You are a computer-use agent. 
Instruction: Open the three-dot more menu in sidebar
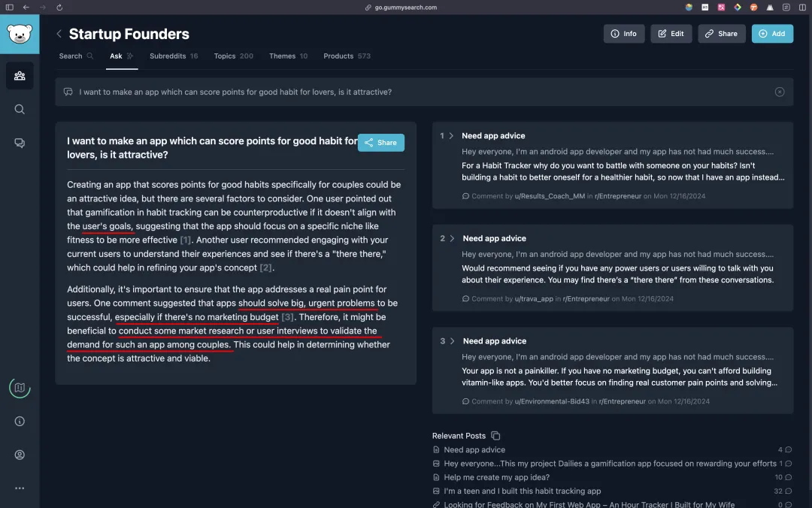[x=20, y=488]
